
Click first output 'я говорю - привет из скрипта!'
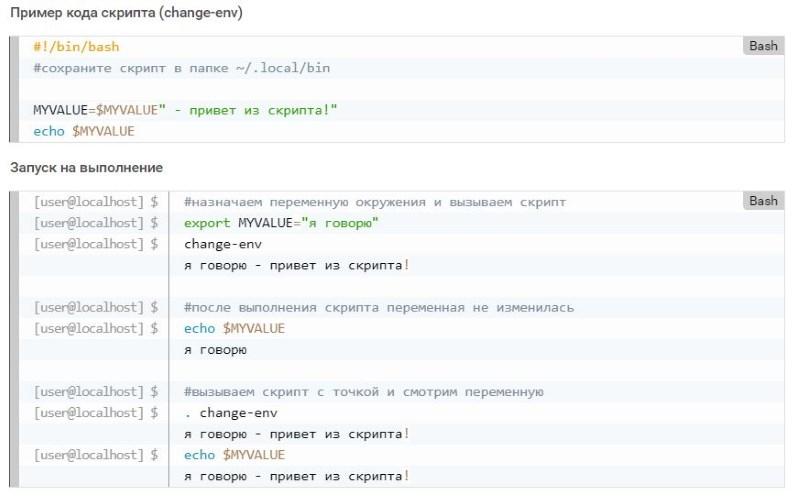(x=296, y=265)
